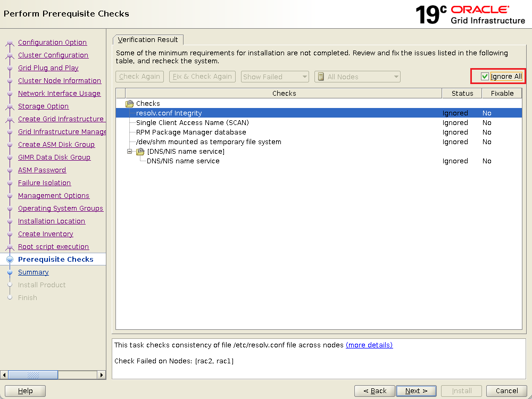The image size is (532, 399).
Task: Click the Prerequisite Checks step bullet icon
Action: (10, 260)
